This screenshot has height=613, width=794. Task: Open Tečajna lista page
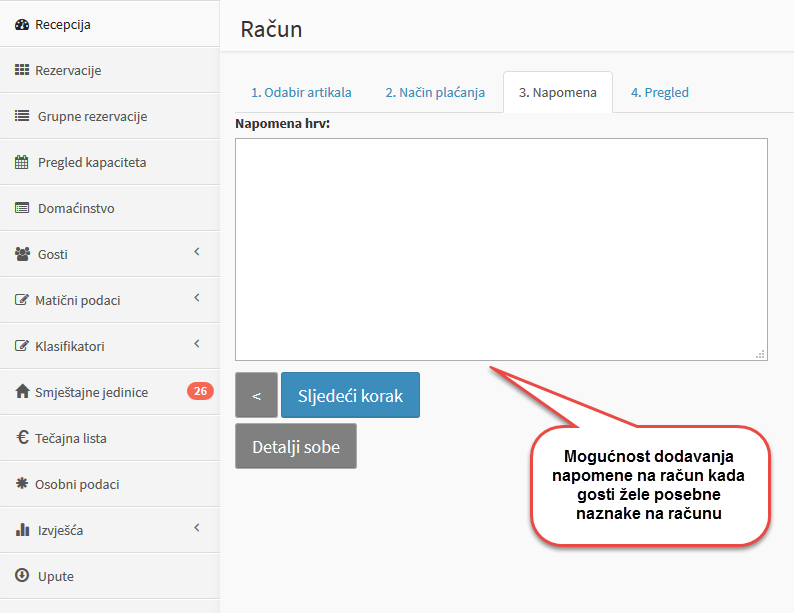tap(110, 438)
